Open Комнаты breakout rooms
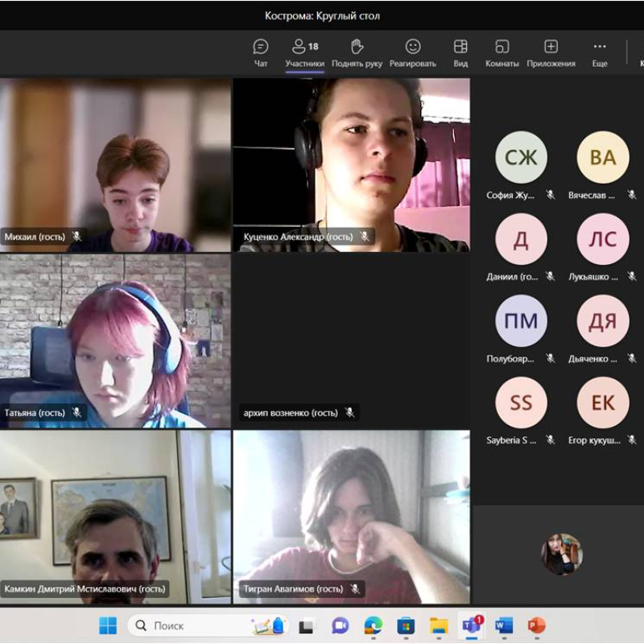 click(x=502, y=52)
